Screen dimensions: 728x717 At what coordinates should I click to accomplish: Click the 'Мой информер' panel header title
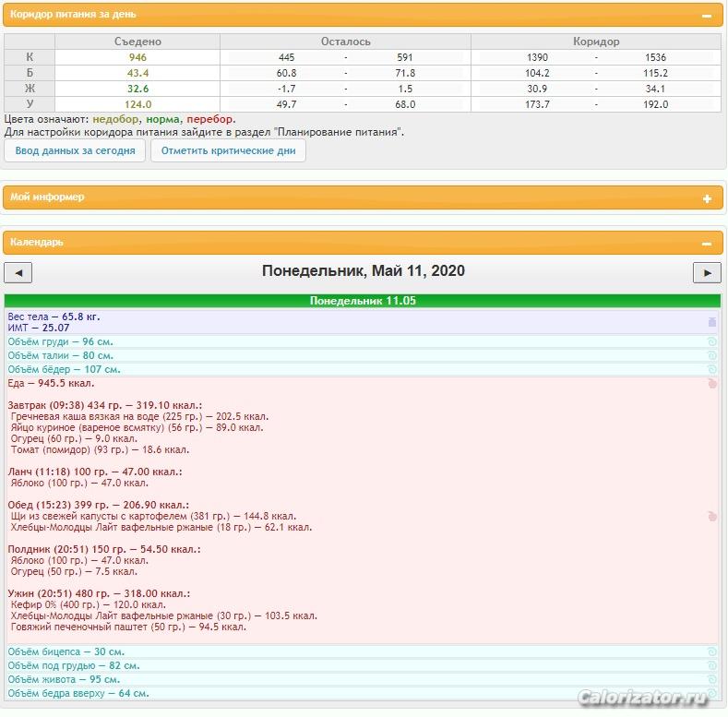(x=47, y=197)
